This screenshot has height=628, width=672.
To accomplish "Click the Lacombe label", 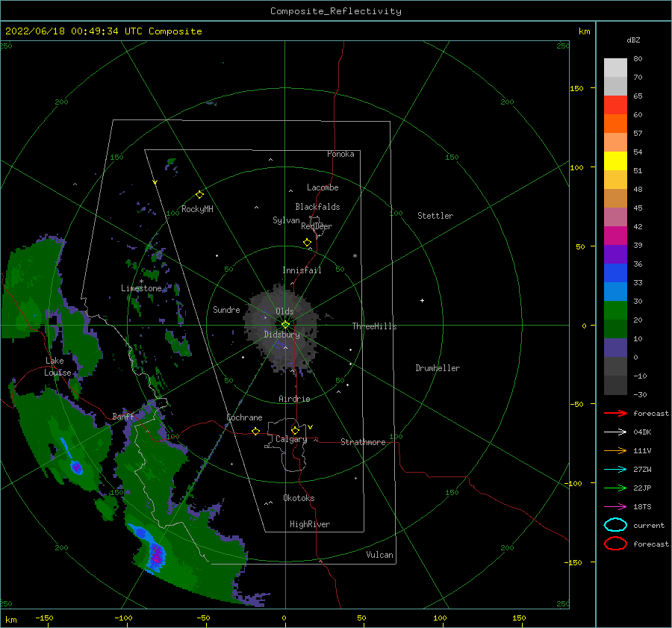I will (x=323, y=187).
